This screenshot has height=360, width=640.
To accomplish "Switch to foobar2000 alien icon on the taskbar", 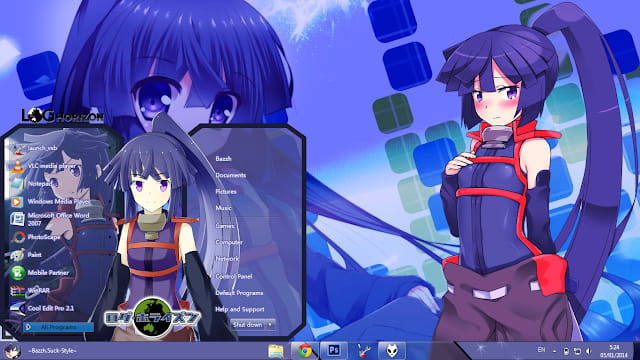I will (x=392, y=351).
